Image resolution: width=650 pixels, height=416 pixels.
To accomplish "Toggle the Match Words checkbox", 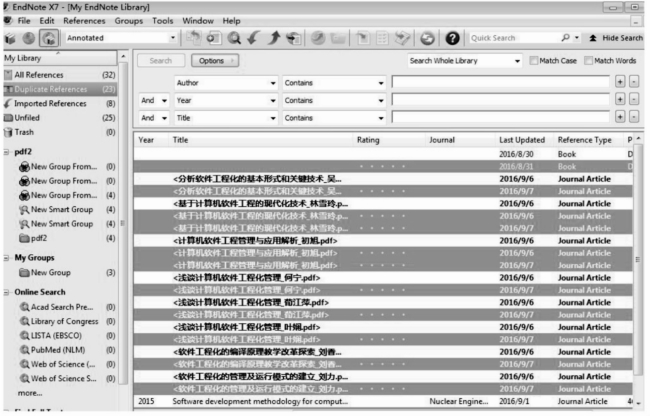I will point(588,61).
